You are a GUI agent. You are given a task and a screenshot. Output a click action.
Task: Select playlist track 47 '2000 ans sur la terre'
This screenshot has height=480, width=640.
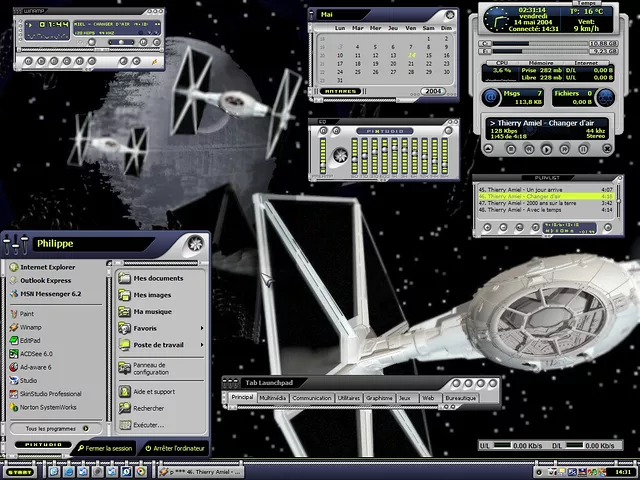530,203
